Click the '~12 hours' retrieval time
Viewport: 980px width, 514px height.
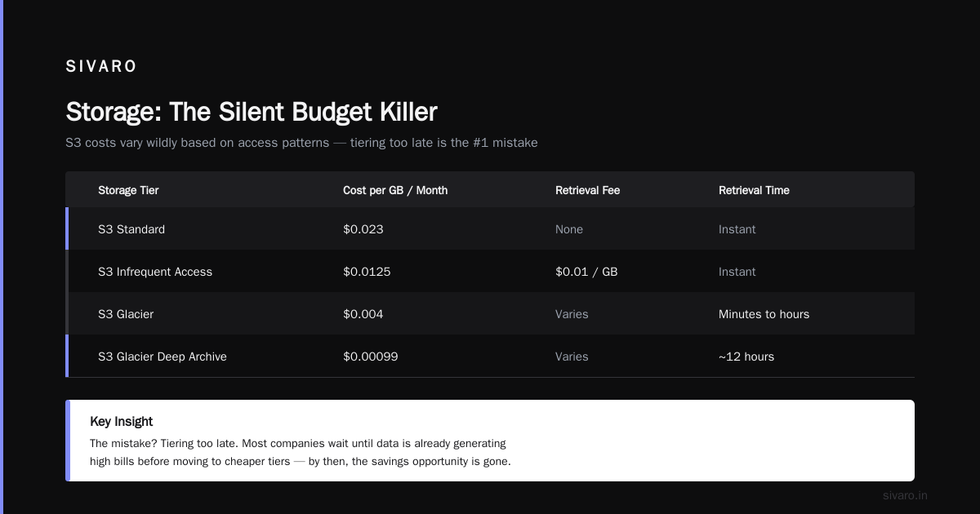[746, 357]
